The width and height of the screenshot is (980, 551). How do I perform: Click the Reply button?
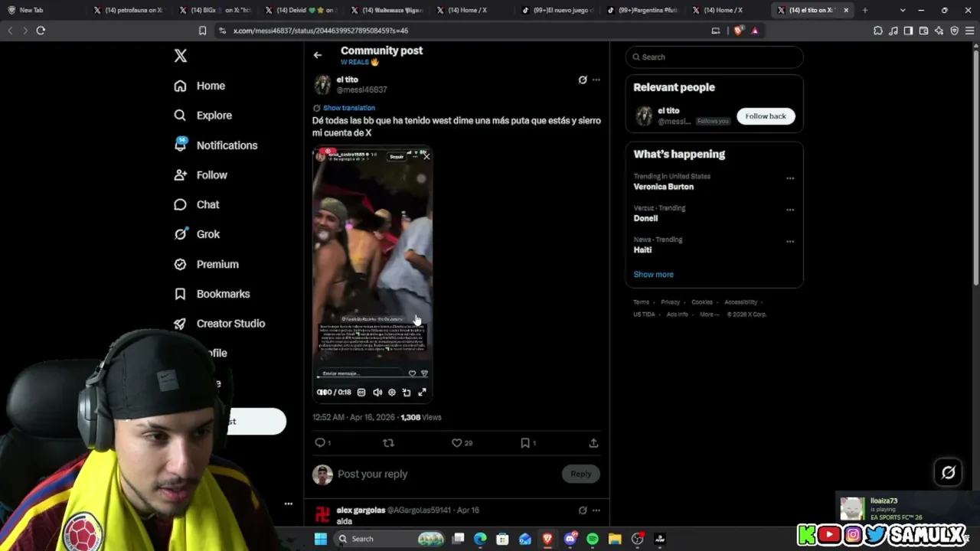pyautogui.click(x=581, y=474)
